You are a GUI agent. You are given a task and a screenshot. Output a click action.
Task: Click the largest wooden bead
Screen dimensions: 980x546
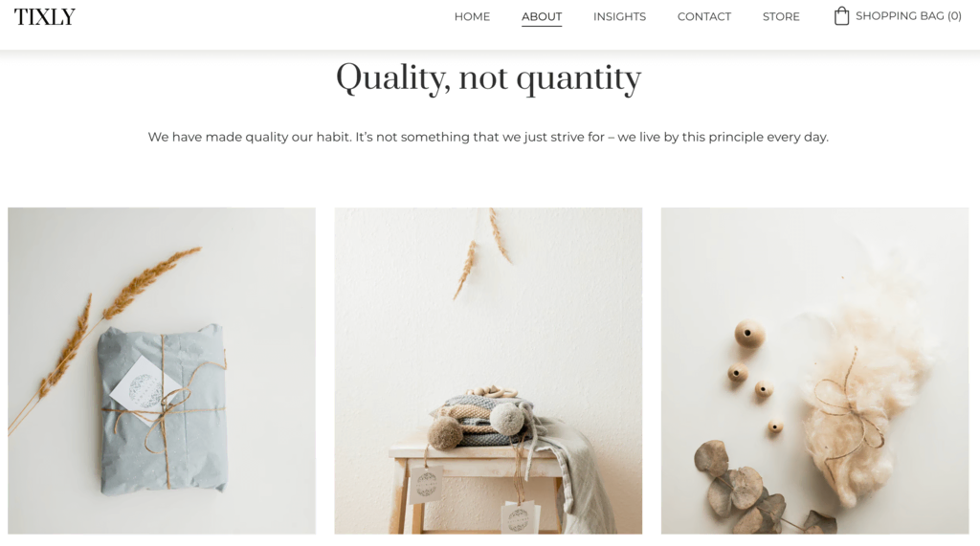[x=749, y=335]
